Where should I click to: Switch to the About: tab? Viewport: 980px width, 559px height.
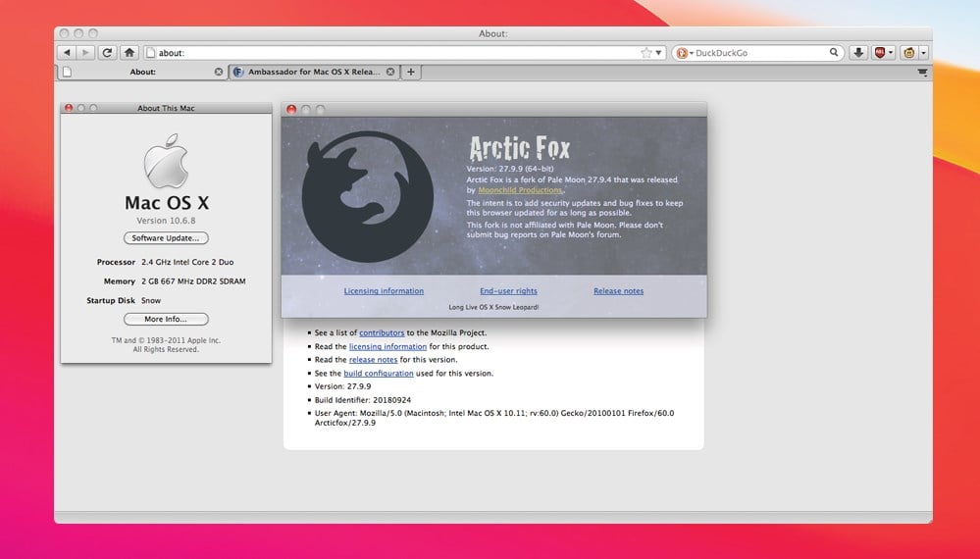[142, 72]
